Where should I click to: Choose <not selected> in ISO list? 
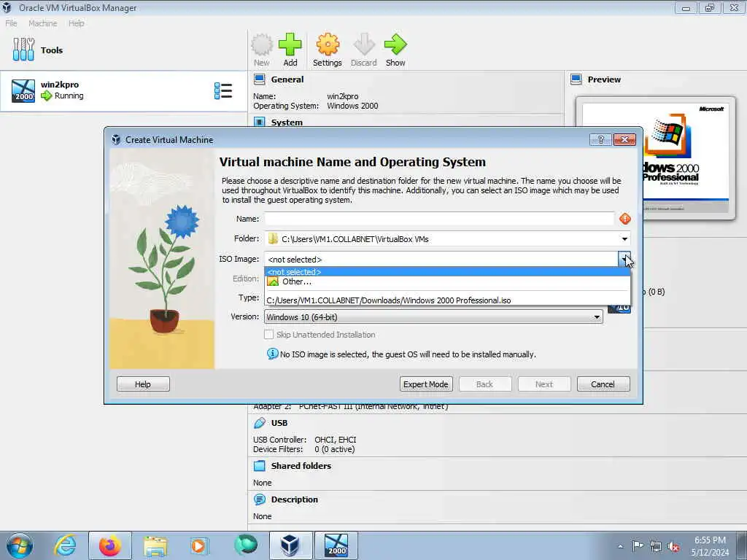[x=447, y=272]
